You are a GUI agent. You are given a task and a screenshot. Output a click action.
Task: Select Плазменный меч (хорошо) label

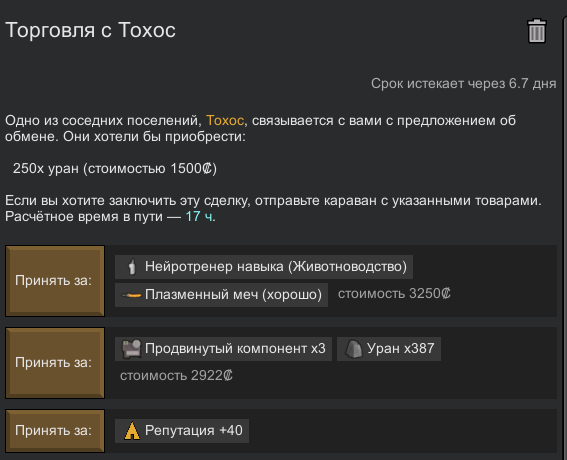coord(233,295)
